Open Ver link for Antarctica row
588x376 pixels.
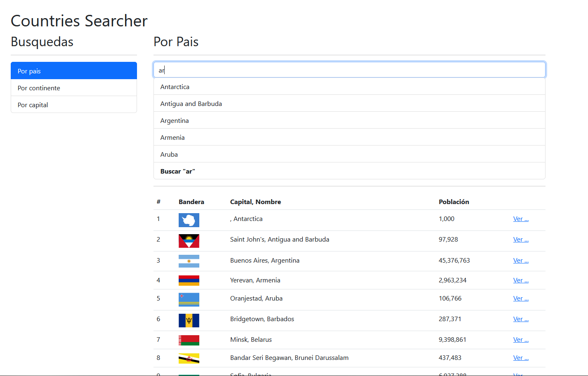tap(521, 219)
